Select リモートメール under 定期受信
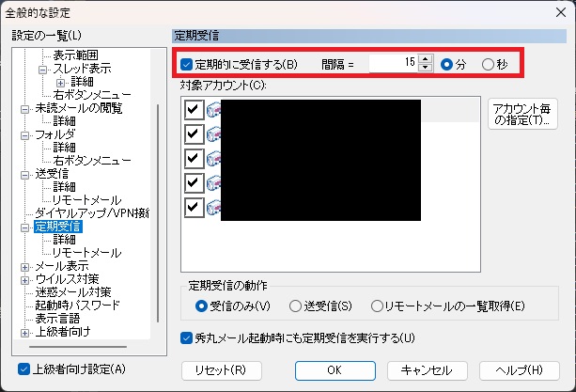Screen dimensions: 576x392 (87, 253)
